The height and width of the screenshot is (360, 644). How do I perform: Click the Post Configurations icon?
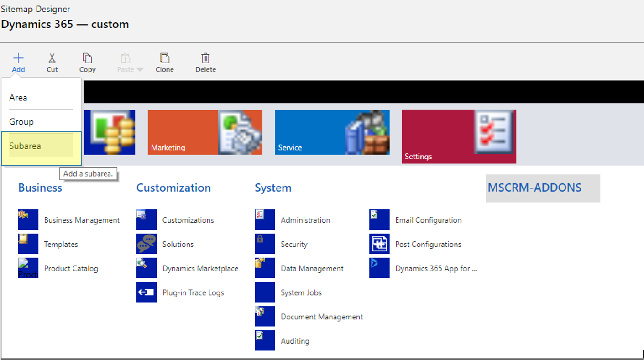click(379, 244)
